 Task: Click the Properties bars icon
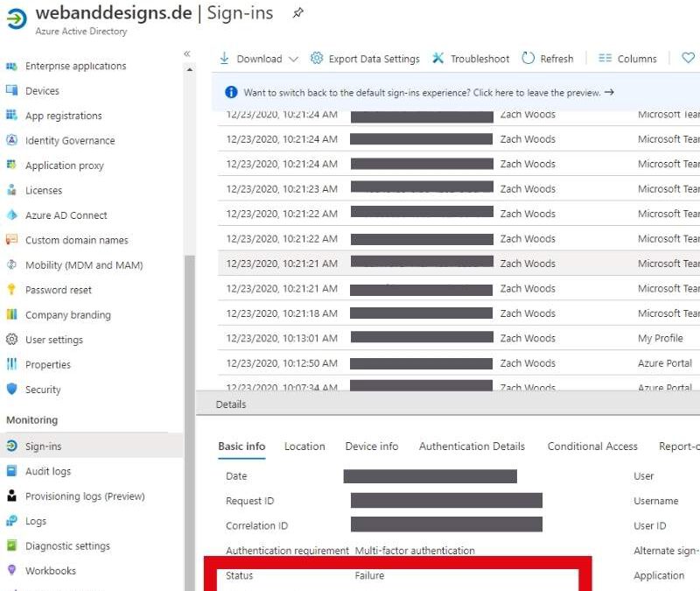11,364
